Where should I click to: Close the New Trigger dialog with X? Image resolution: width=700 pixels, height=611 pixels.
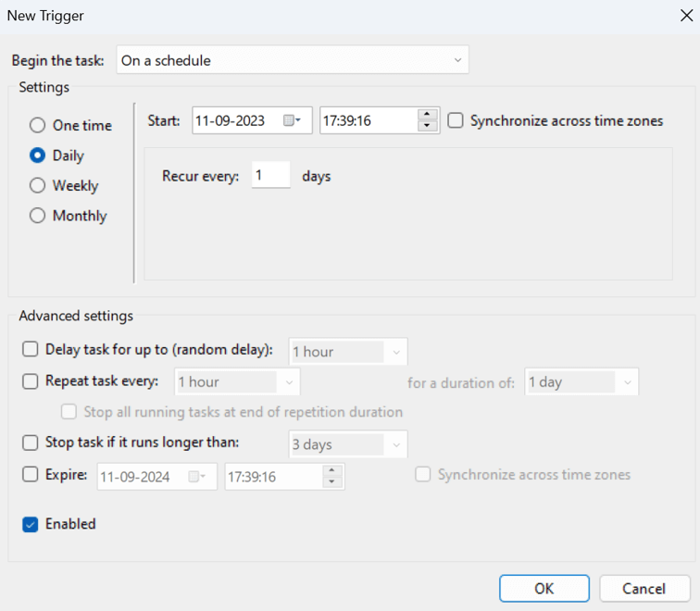(683, 14)
